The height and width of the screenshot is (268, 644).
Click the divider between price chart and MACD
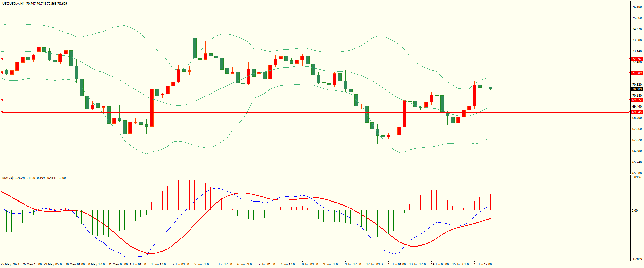pos(315,174)
